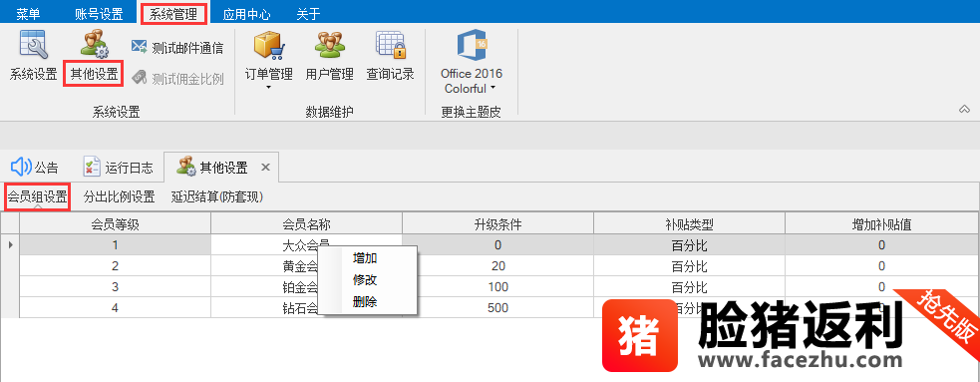Close the 其他设置 tab

click(265, 168)
